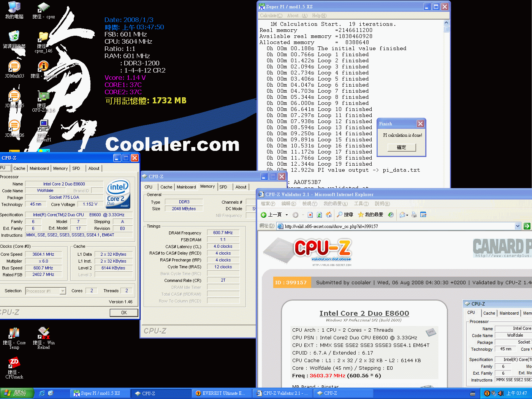Click 確定 button in the Finish dialog

[401, 147]
